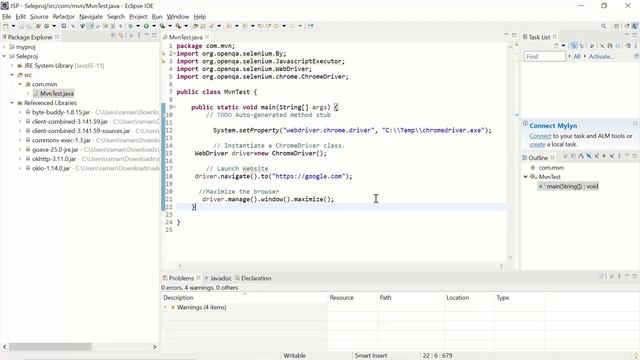The width and height of the screenshot is (640, 360).
Task: Toggle Scheduled view in Task List toolbar
Action: pos(582,46)
